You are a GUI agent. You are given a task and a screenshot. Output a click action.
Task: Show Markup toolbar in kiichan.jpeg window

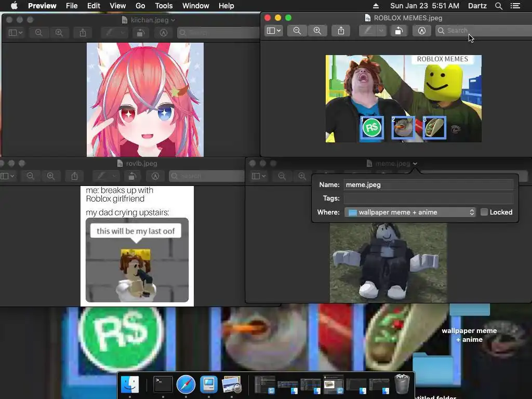(x=164, y=33)
